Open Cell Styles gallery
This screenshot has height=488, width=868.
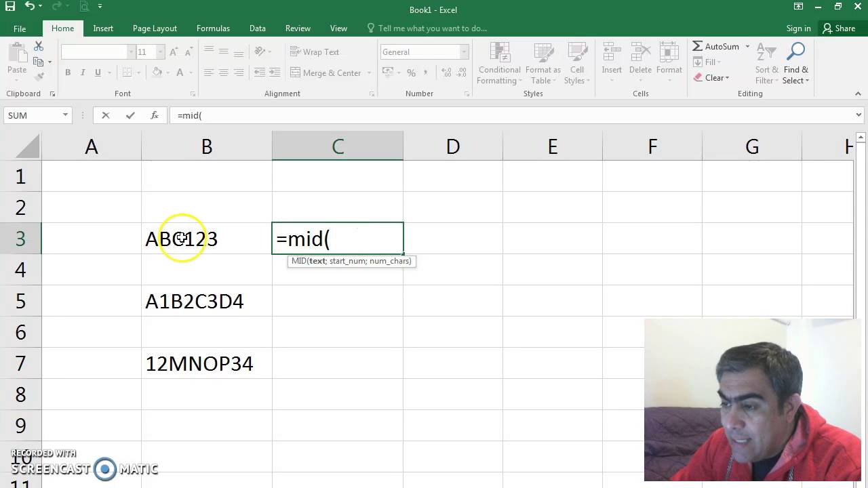(577, 64)
